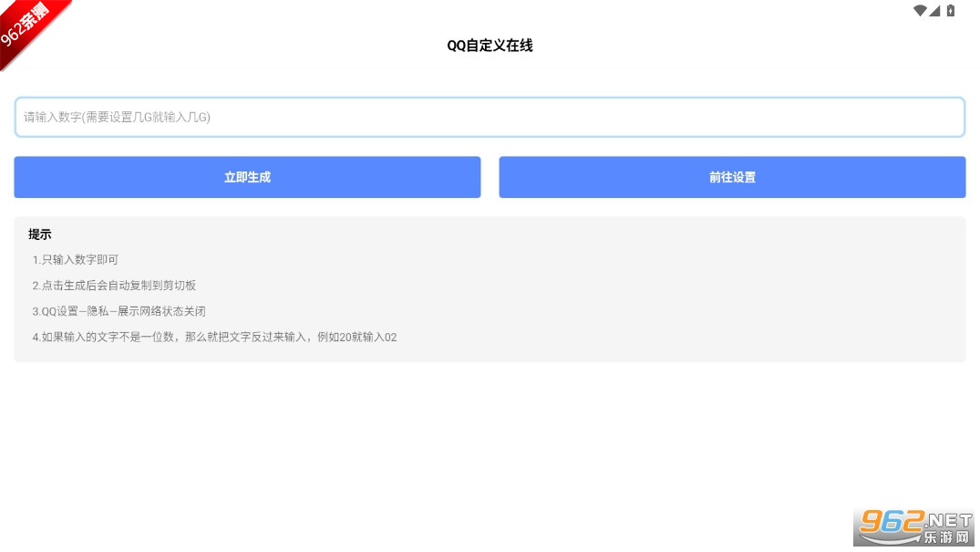
Task: Click the orange 9 in the 962 logo
Action: [x=872, y=521]
